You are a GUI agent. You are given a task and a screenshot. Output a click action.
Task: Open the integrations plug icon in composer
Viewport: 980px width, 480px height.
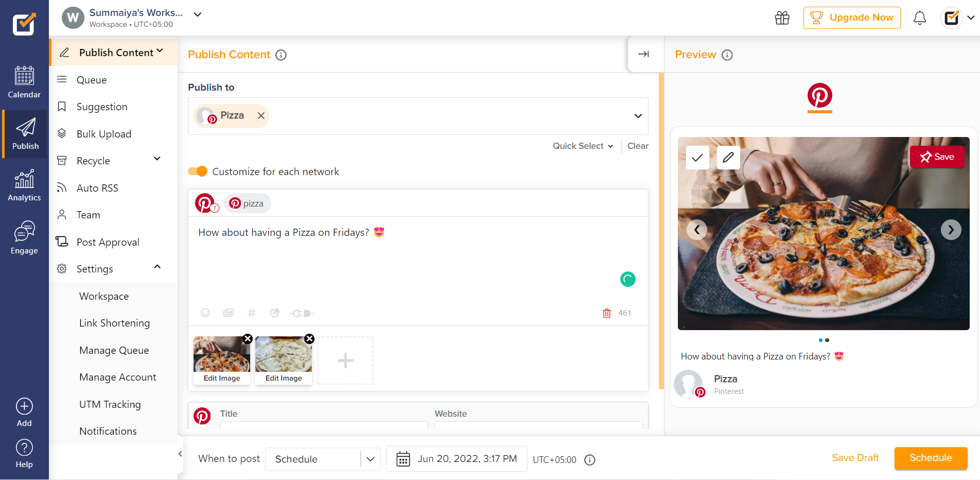pyautogui.click(x=301, y=313)
